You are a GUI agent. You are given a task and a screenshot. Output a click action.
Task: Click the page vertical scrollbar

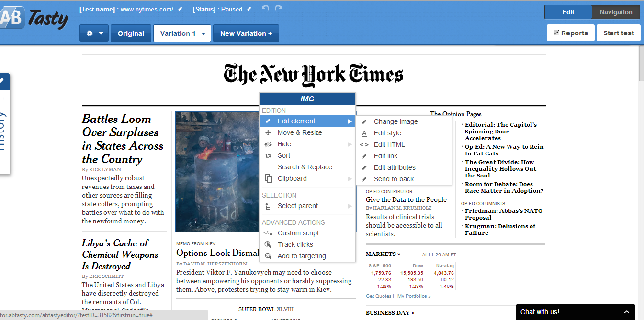[x=641, y=183]
